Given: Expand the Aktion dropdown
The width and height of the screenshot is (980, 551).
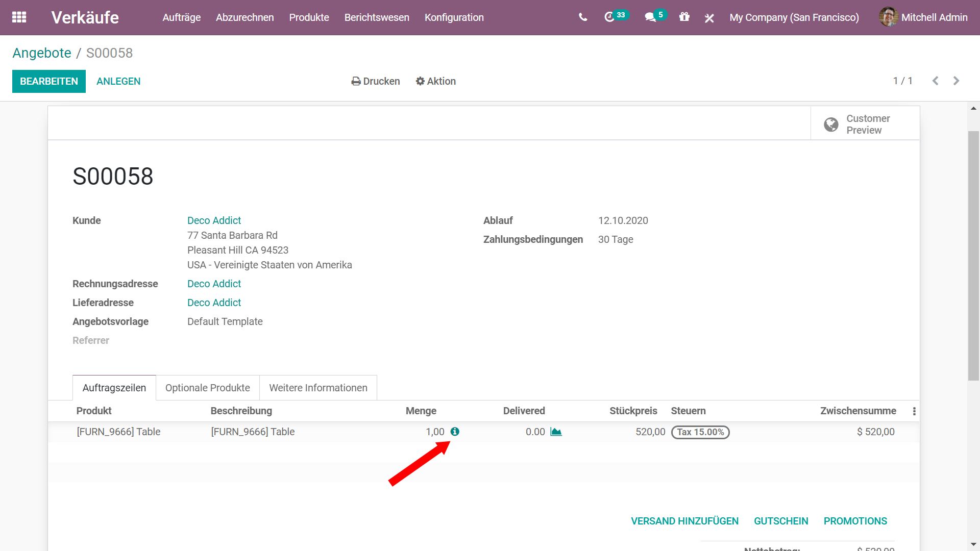Looking at the screenshot, I should [x=435, y=81].
